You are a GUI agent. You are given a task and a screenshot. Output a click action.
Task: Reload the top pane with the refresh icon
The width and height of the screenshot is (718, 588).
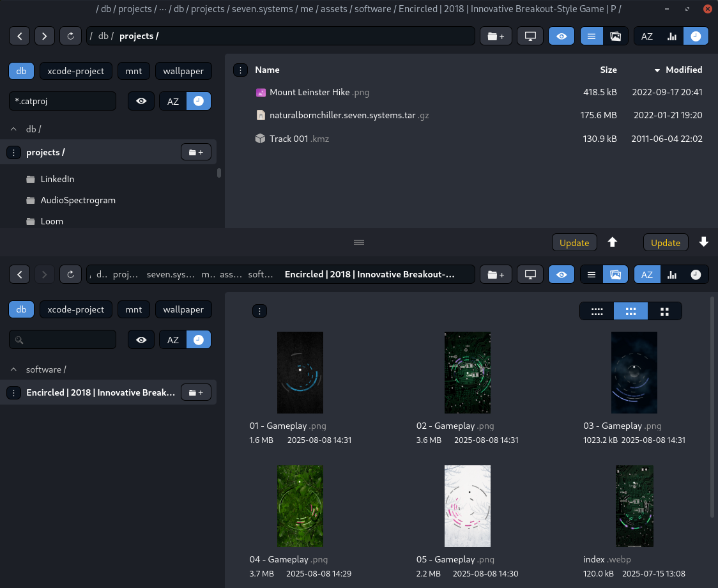click(x=70, y=36)
